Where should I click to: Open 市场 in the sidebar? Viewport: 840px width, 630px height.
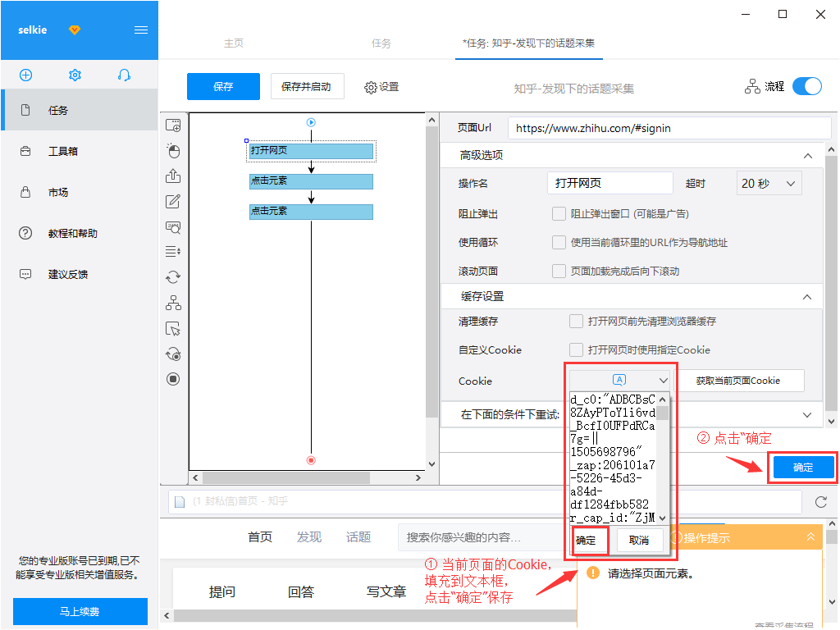pyautogui.click(x=80, y=192)
